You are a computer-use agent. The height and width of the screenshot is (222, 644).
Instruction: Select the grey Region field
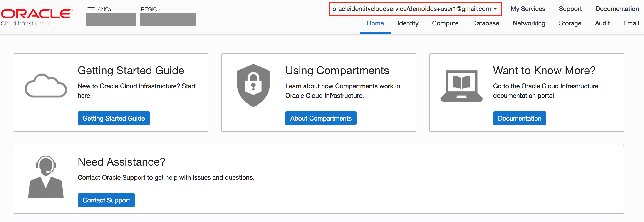pyautogui.click(x=168, y=20)
